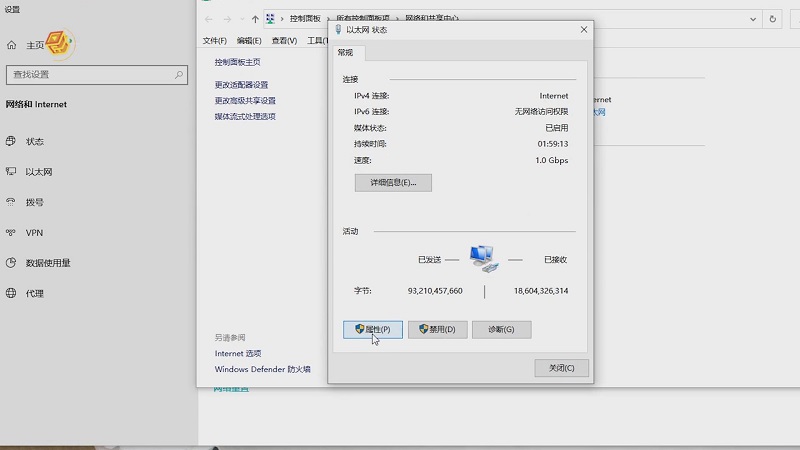
Task: Open the 查看(V) menu
Action: (x=284, y=41)
